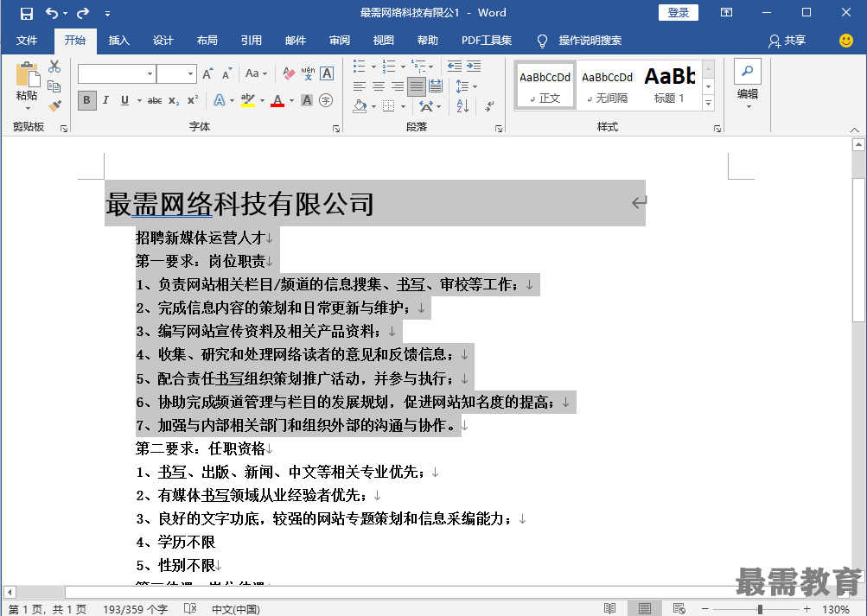This screenshot has height=616, width=867.
Task: Open the phonetic guide (wén) tool
Action: click(308, 73)
